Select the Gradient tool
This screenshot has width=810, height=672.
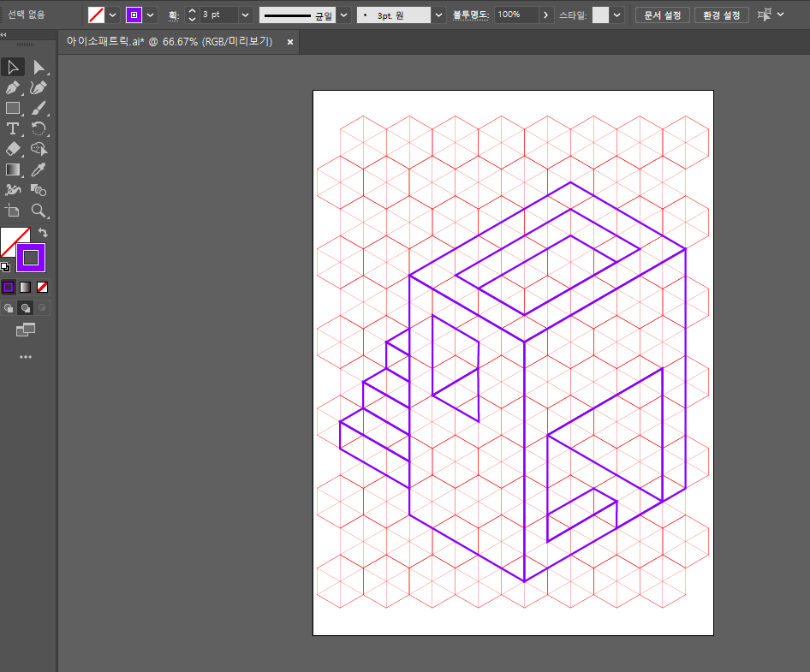point(13,170)
